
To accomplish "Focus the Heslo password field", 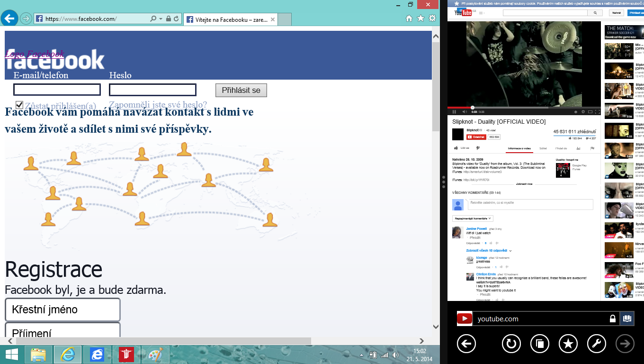I will pyautogui.click(x=152, y=90).
